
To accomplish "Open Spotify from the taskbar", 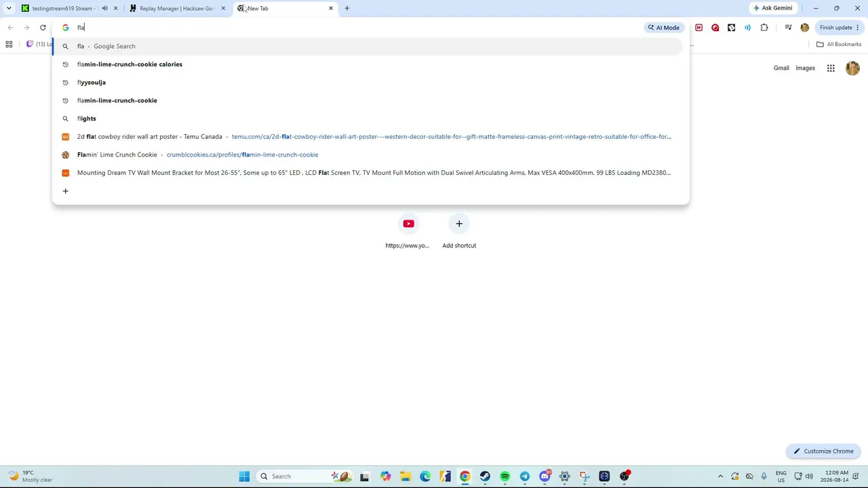I will coord(505,476).
